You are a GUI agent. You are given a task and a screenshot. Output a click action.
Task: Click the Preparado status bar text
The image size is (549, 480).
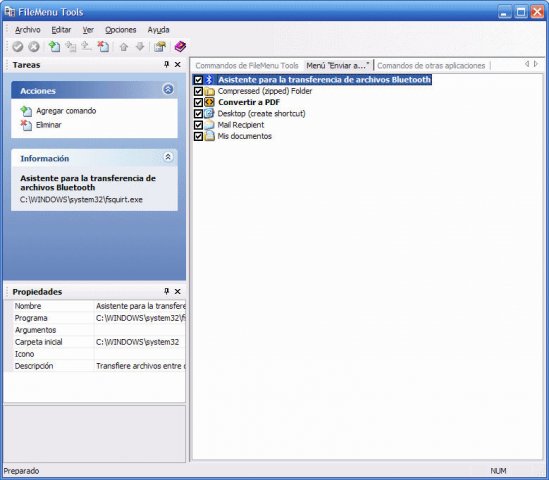21,471
